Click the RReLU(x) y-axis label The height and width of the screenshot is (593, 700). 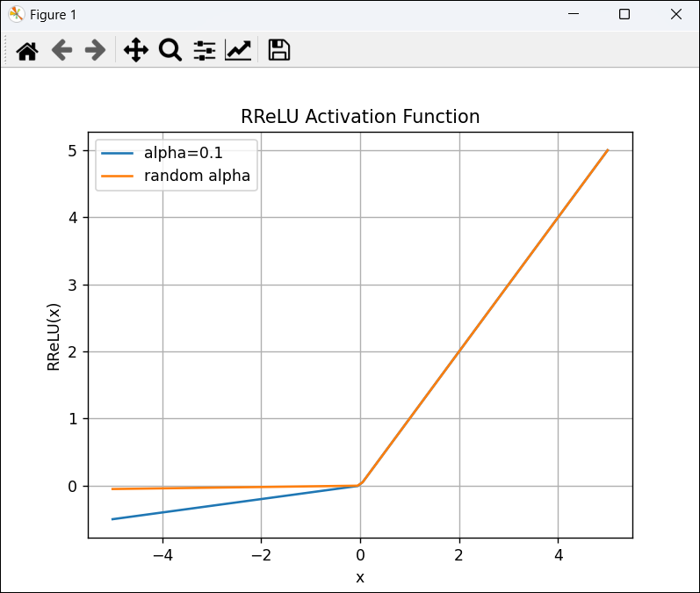[53, 337]
